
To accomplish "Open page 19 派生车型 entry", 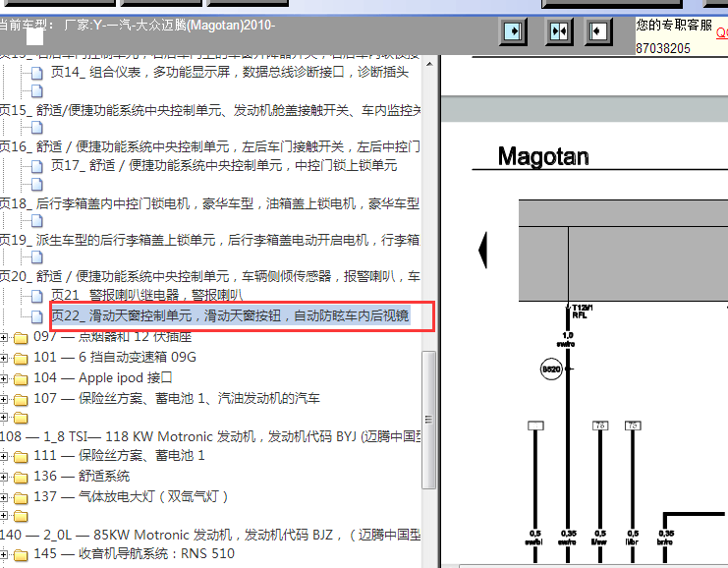I will point(210,240).
